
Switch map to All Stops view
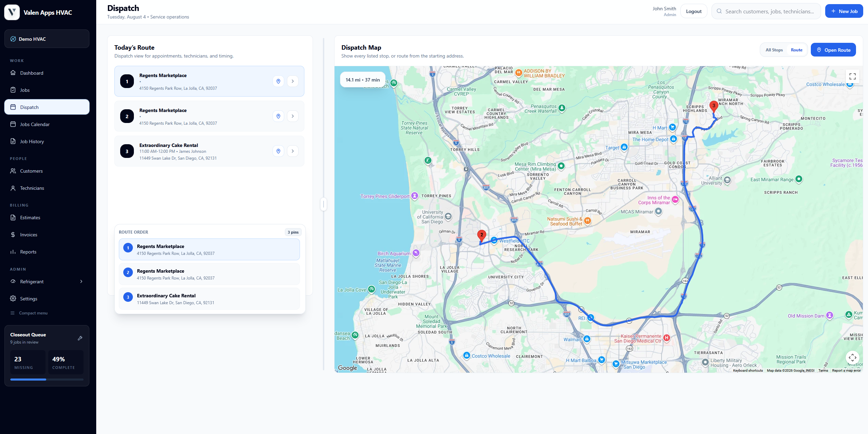click(774, 50)
